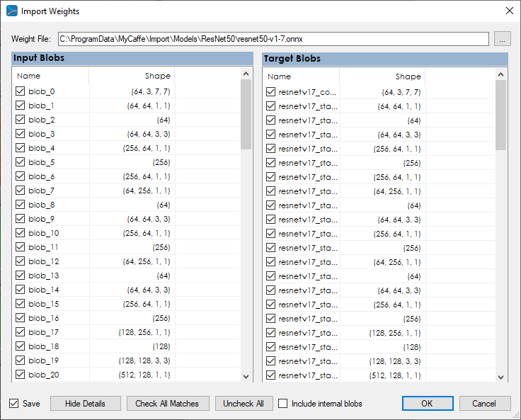The height and width of the screenshot is (420, 521).
Task: Enable Include internal blobs option
Action: point(283,404)
